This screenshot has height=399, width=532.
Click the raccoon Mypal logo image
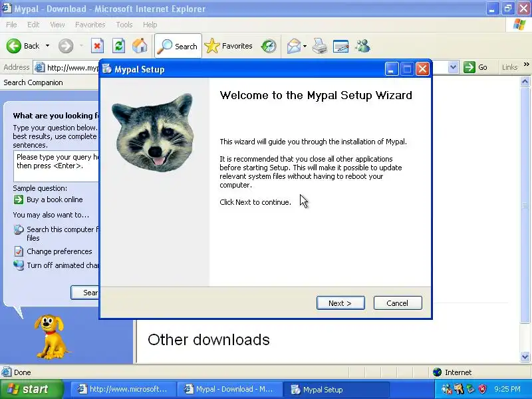153,132
